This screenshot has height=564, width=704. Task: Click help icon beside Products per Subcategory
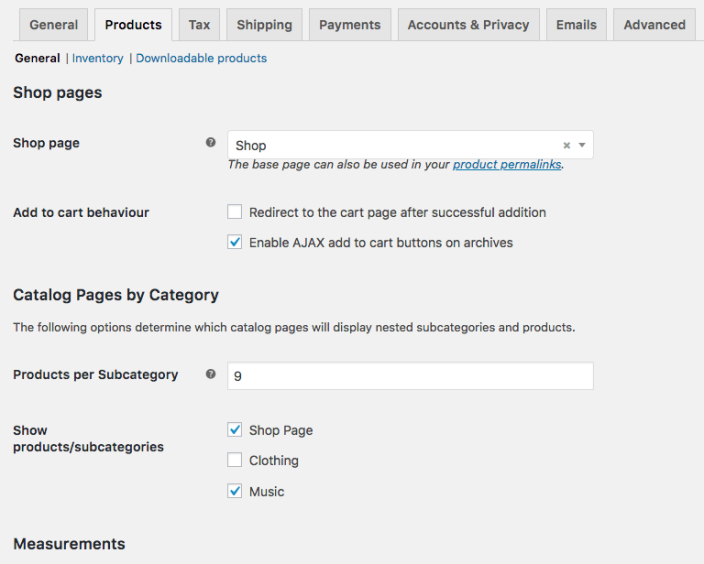pos(210,374)
